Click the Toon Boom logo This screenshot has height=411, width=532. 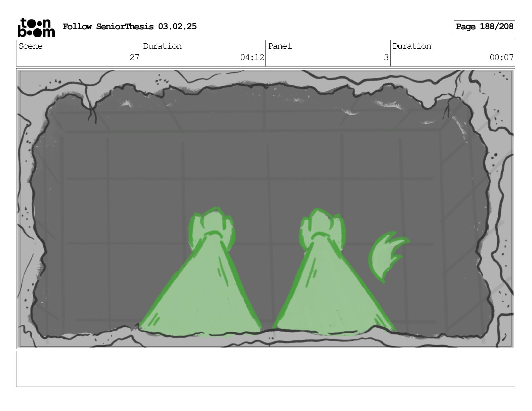(36, 27)
